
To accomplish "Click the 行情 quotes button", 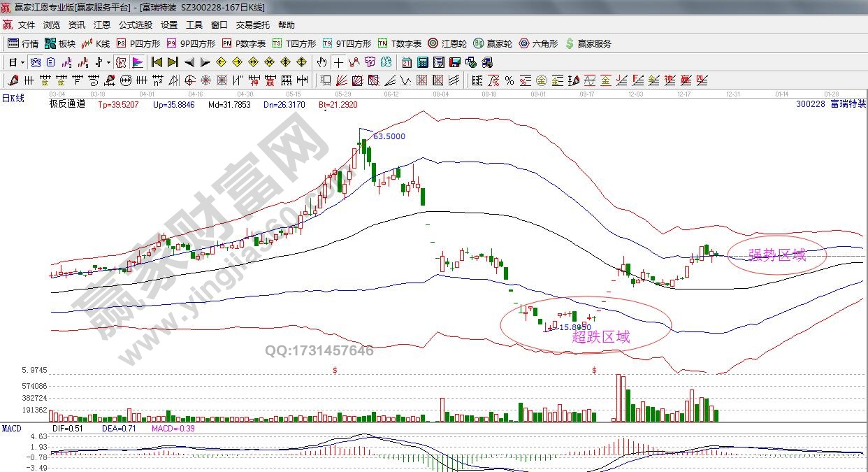I will [23, 43].
